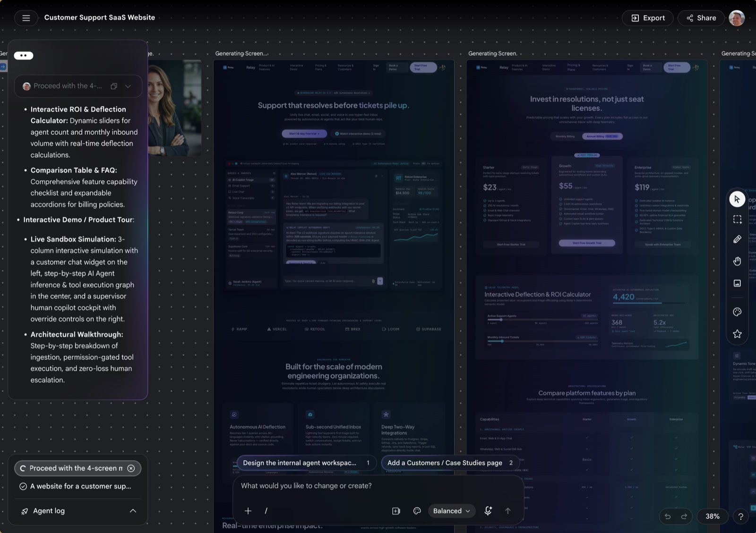
Task: Open the hamburger menu
Action: 26,18
